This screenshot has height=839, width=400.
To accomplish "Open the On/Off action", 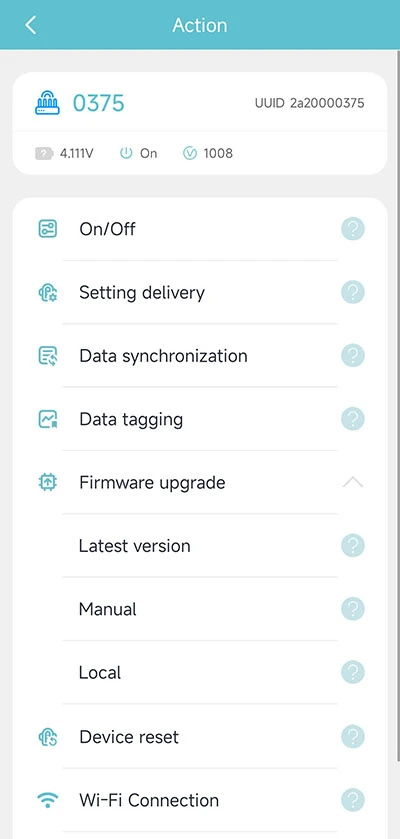I will [200, 229].
